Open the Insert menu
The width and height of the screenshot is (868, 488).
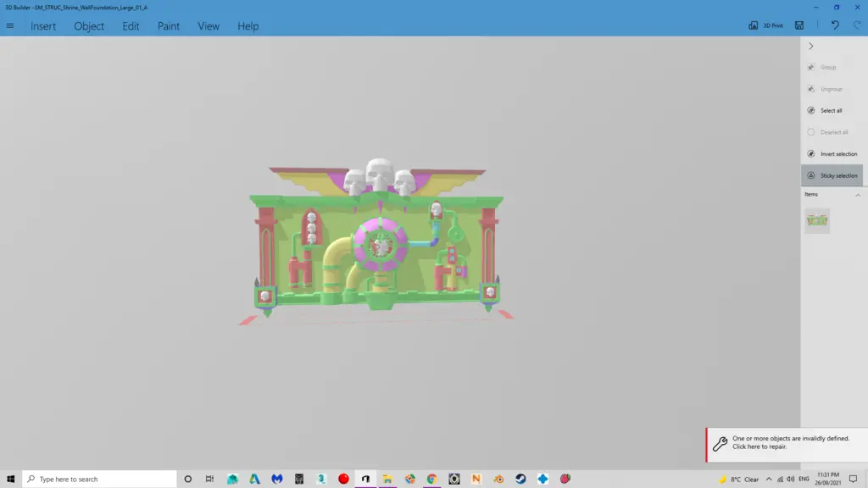point(43,26)
